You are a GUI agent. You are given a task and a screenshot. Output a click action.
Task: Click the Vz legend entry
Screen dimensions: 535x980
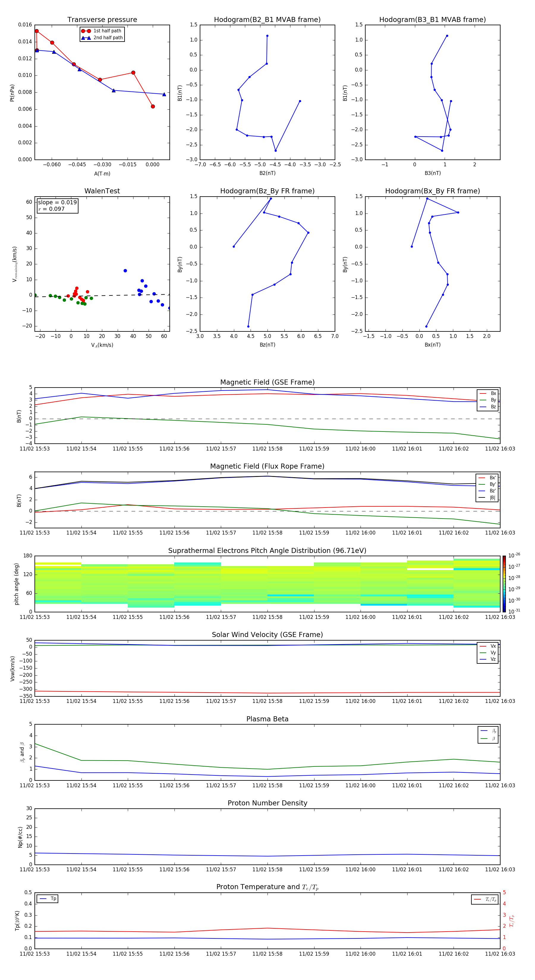pyautogui.click(x=488, y=659)
